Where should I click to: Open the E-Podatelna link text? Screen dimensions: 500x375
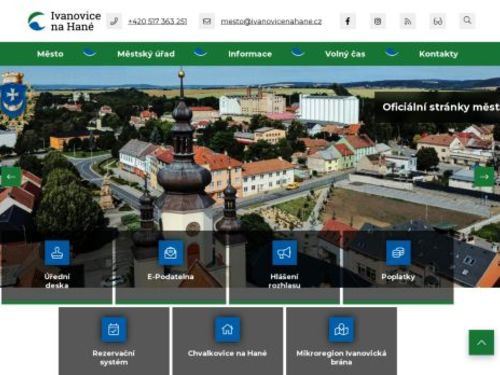[171, 277]
